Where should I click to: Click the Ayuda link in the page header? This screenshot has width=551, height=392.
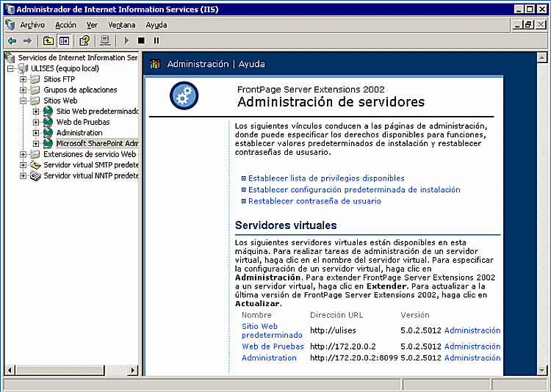(x=251, y=64)
